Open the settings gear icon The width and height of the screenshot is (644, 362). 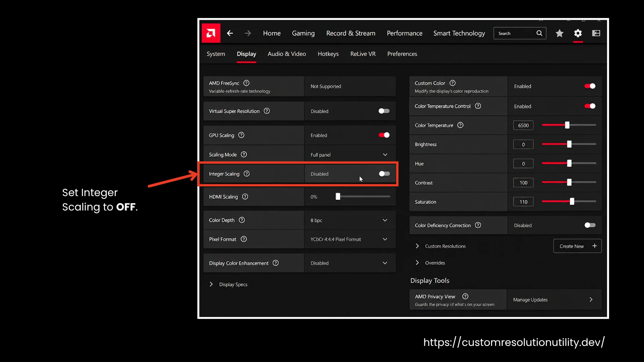[578, 33]
